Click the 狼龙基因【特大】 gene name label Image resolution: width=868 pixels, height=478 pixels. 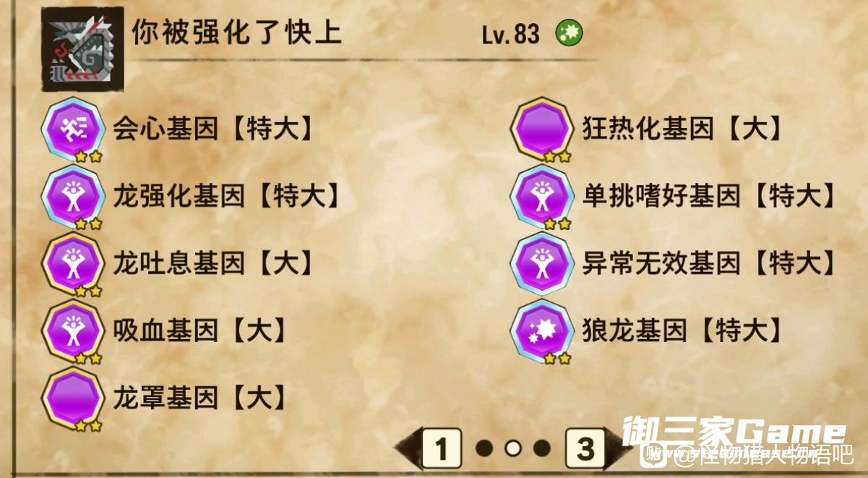(x=683, y=330)
